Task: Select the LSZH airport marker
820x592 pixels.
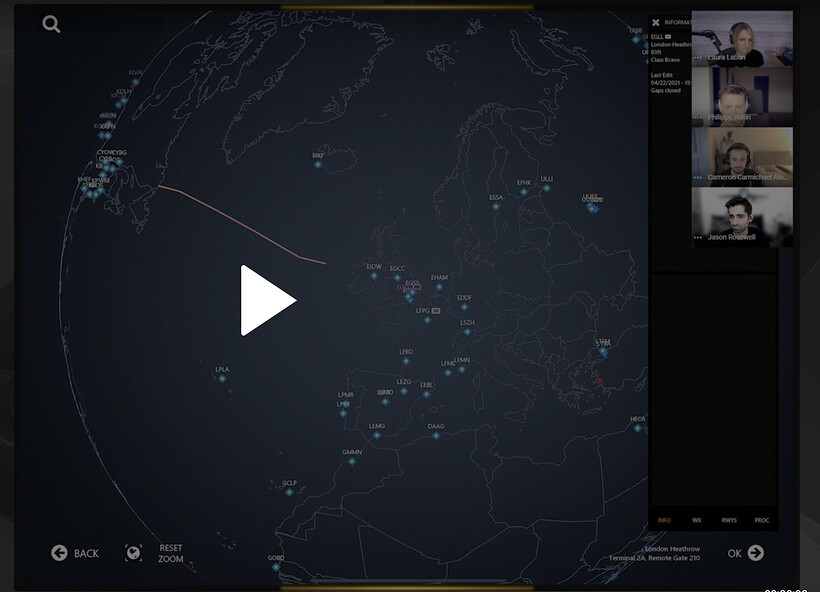Action: coord(468,332)
